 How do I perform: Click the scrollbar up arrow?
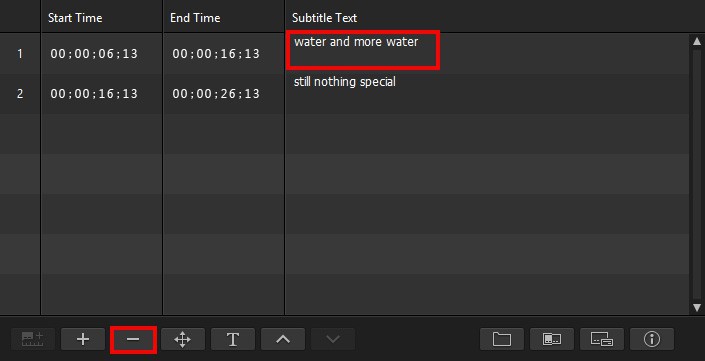click(697, 41)
